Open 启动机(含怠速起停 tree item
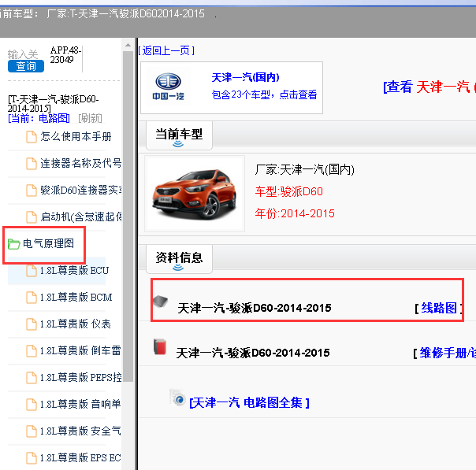Image resolution: width=476 pixels, height=470 pixels. click(80, 216)
